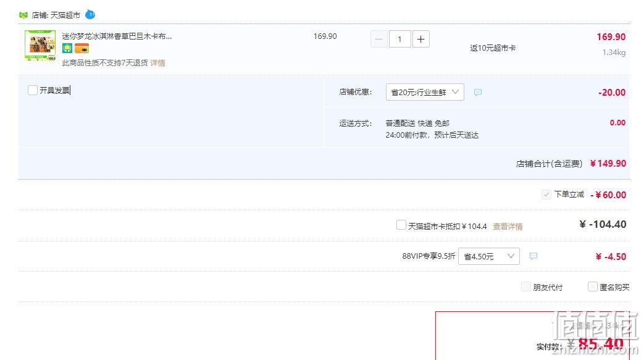Image resolution: width=644 pixels, height=360 pixels.
Task: Click the Tmall supermarket store icon
Action: pyautogui.click(x=23, y=15)
